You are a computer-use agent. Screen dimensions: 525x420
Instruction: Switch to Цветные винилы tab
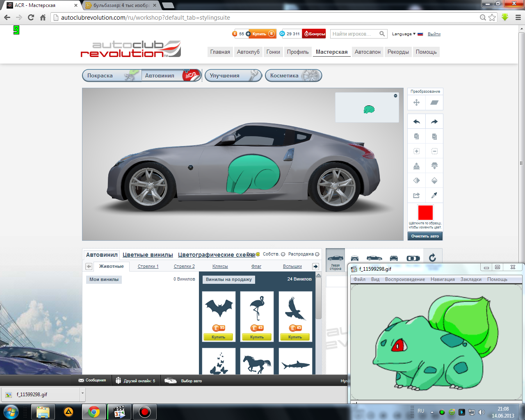(148, 255)
